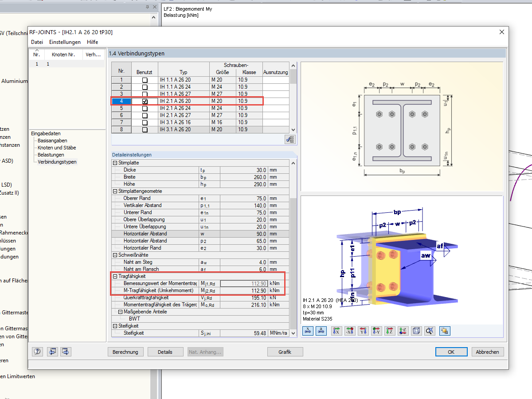Click the connection table vertical scrollbar
Image resolution: width=532 pixels, height=399 pixels.
pos(293,98)
